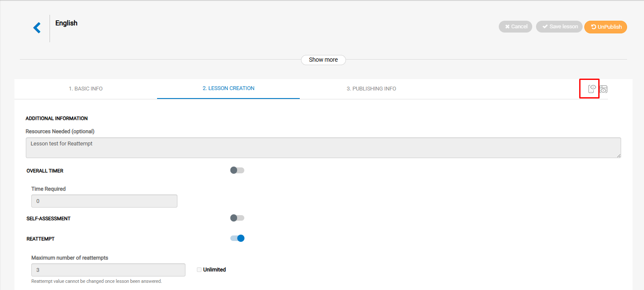Click the Maximum number of reattempts field

tap(108, 270)
